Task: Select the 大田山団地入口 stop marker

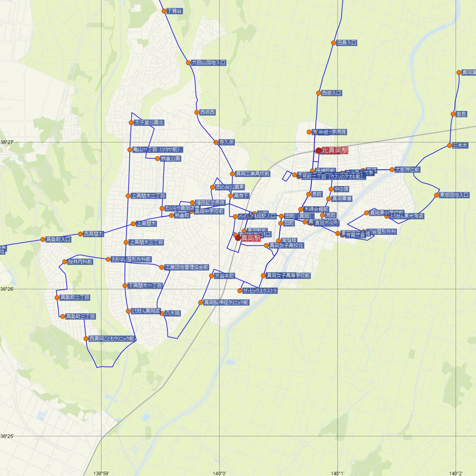Action: click(188, 63)
